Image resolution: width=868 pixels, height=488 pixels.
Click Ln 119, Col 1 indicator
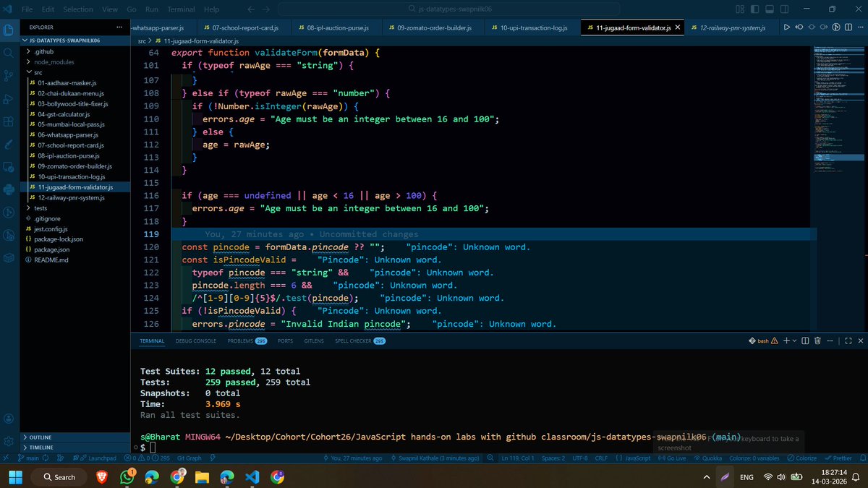(517, 458)
